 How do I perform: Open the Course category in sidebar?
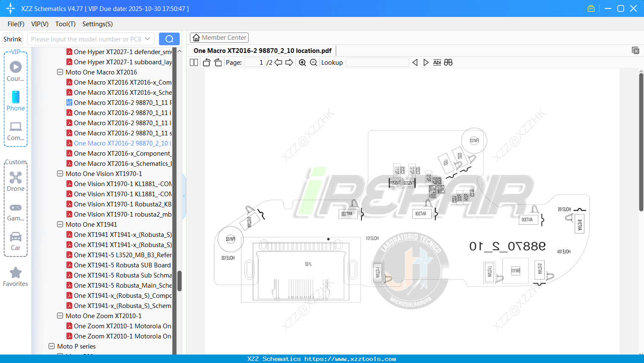pyautogui.click(x=16, y=71)
